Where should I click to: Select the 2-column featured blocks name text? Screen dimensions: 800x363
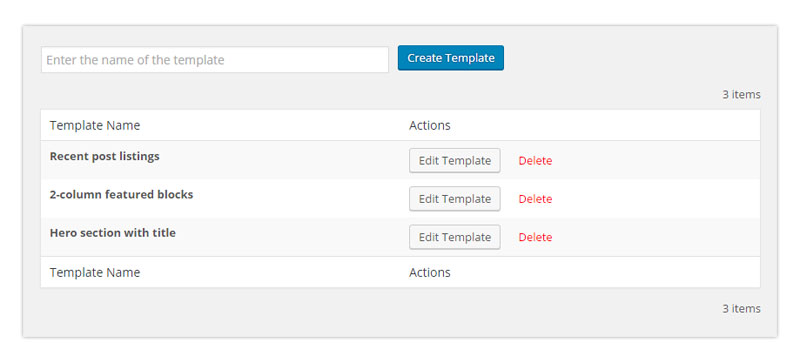[121, 195]
